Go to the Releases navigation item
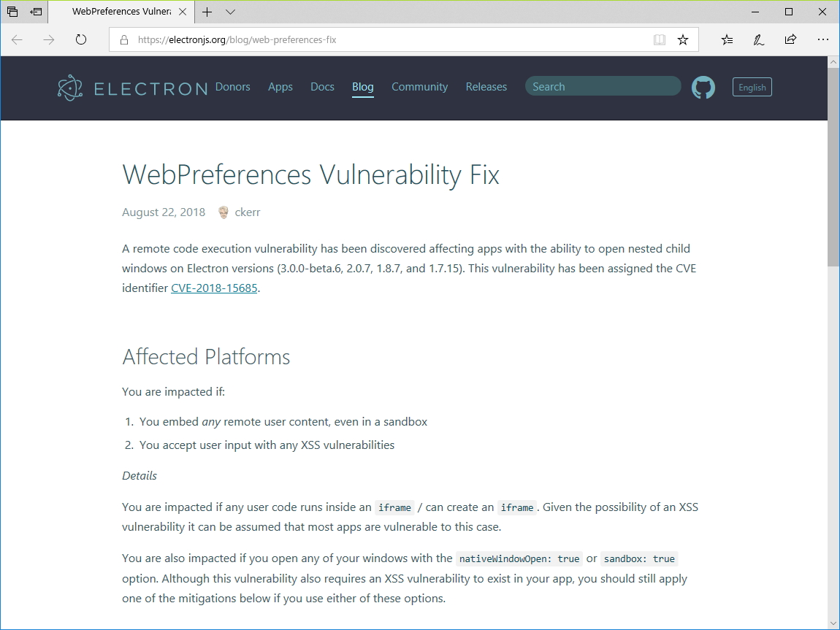 [486, 87]
